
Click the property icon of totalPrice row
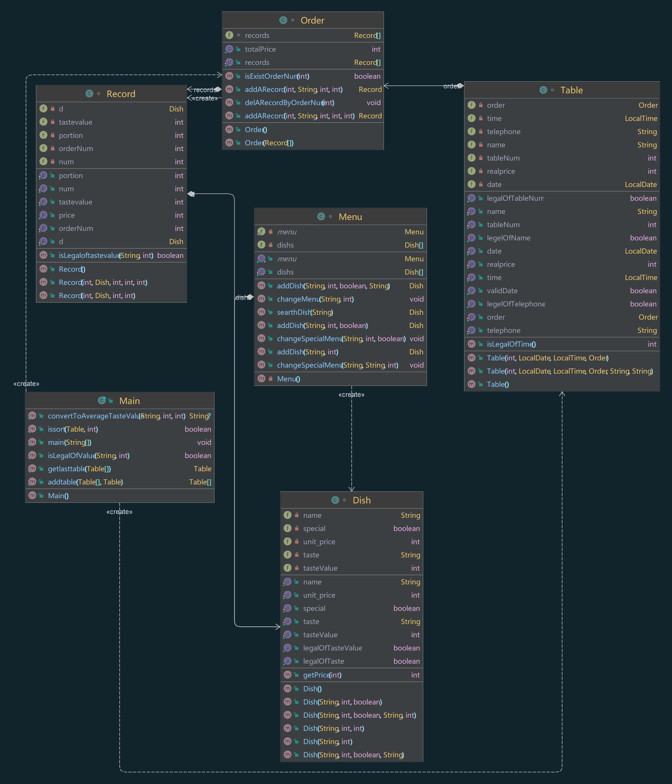pos(229,49)
